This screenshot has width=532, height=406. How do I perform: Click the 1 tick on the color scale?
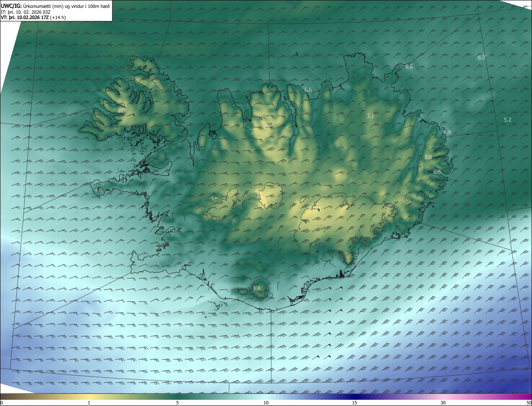89,403
